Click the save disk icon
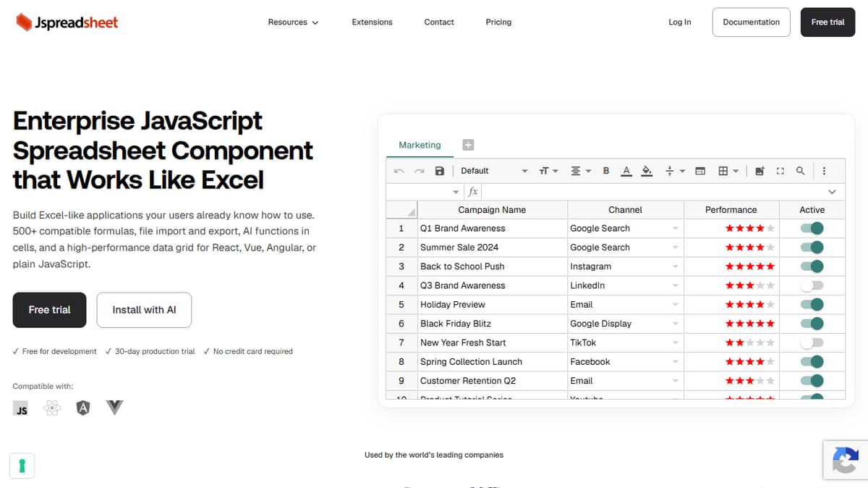This screenshot has width=868, height=488. (x=439, y=171)
